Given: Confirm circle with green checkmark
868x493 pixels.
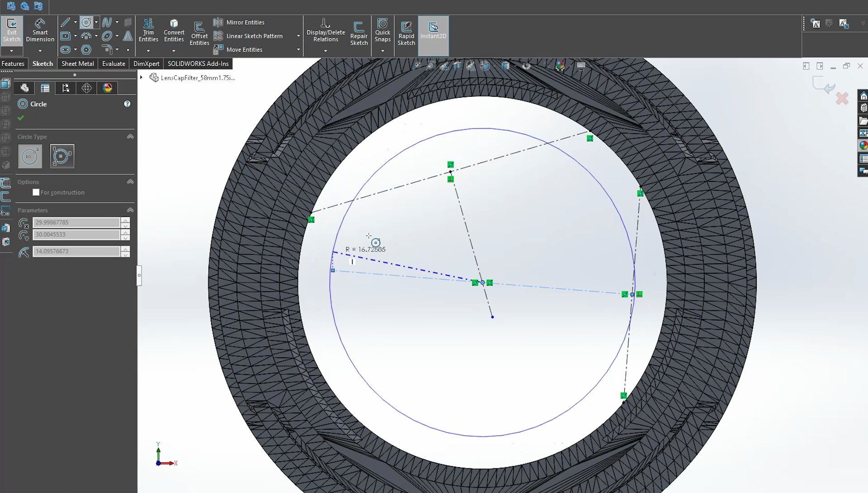Looking at the screenshot, I should [x=20, y=118].
